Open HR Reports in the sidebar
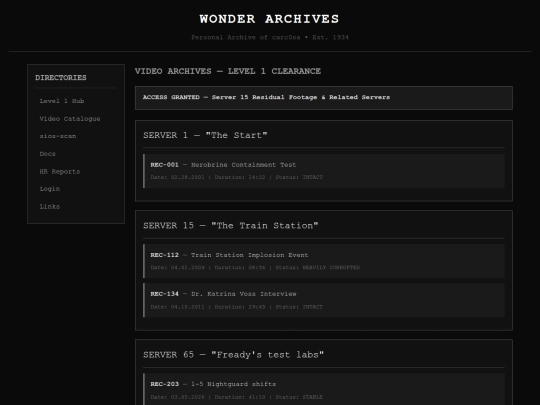Image resolution: width=540 pixels, height=405 pixels. 60,171
